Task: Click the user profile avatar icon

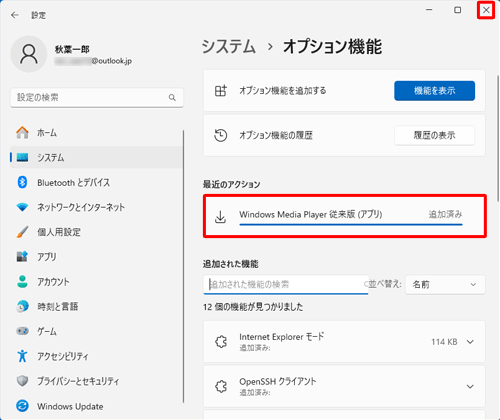Action: 29,54
